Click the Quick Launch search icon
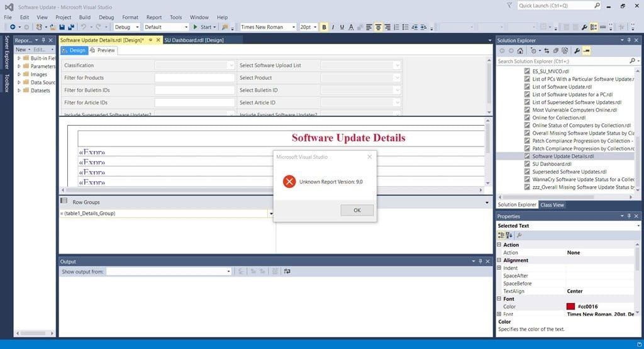 (x=597, y=5)
